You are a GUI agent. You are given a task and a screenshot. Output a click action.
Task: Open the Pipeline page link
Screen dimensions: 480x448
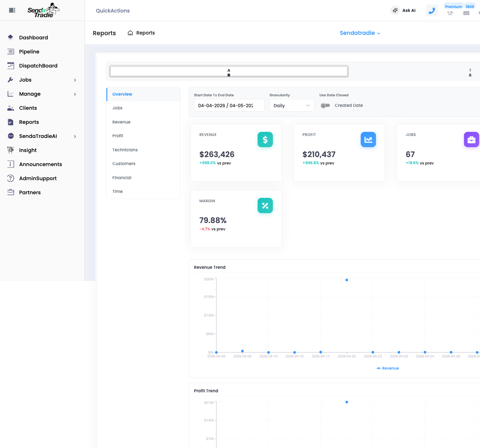pyautogui.click(x=29, y=52)
